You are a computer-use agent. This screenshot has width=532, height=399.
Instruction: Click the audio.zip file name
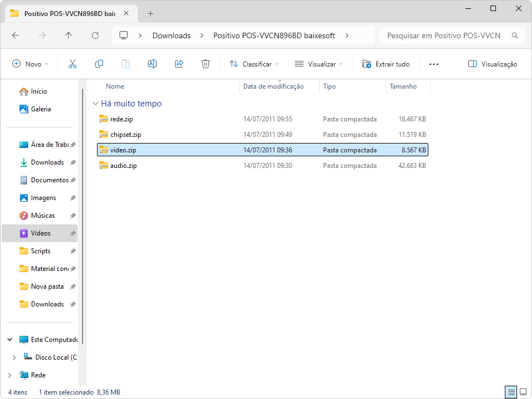(x=124, y=166)
